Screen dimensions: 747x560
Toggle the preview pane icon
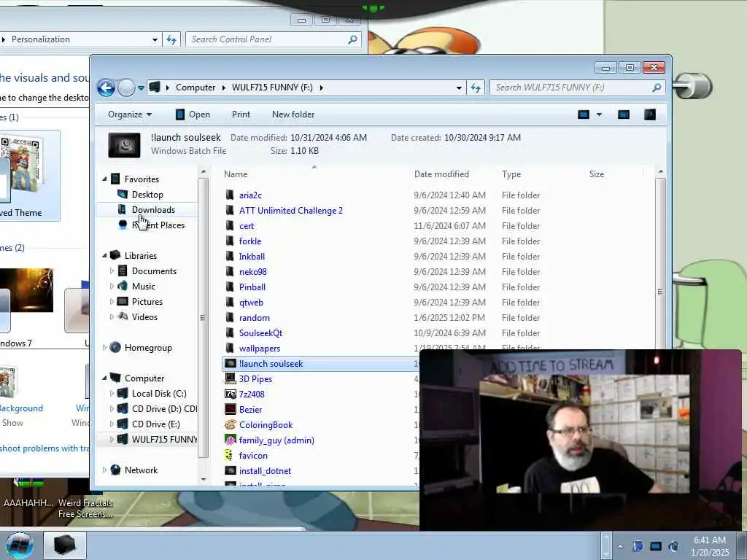pos(624,114)
